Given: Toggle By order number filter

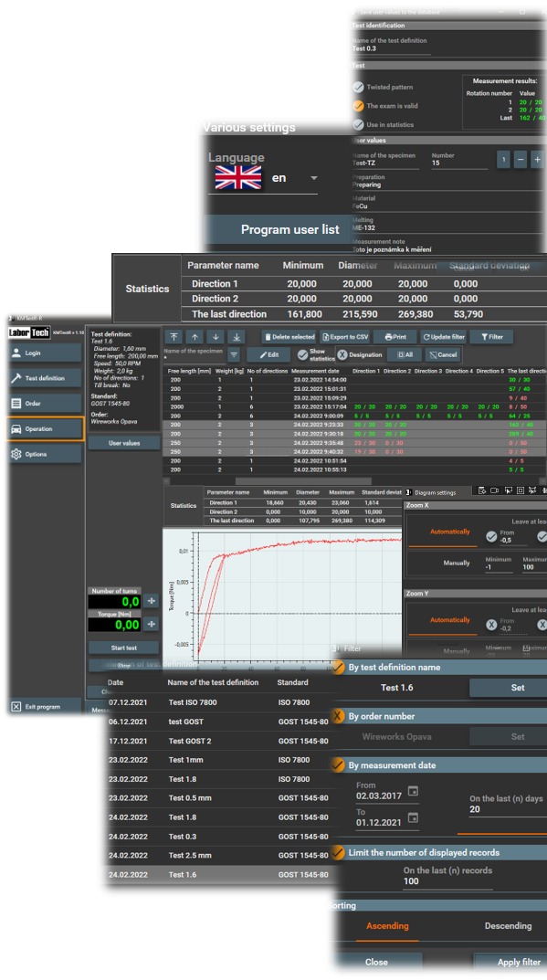Looking at the screenshot, I should [x=338, y=716].
